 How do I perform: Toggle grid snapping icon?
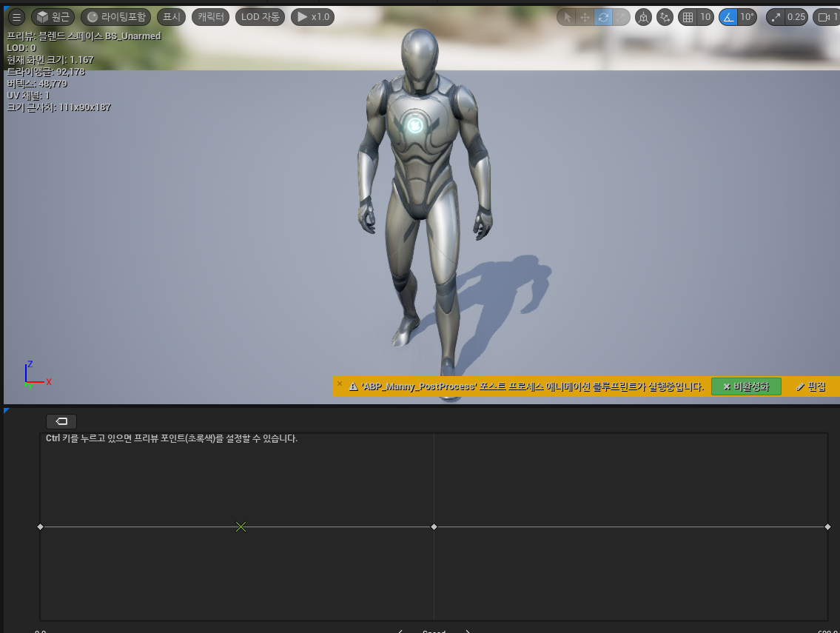[x=688, y=17]
